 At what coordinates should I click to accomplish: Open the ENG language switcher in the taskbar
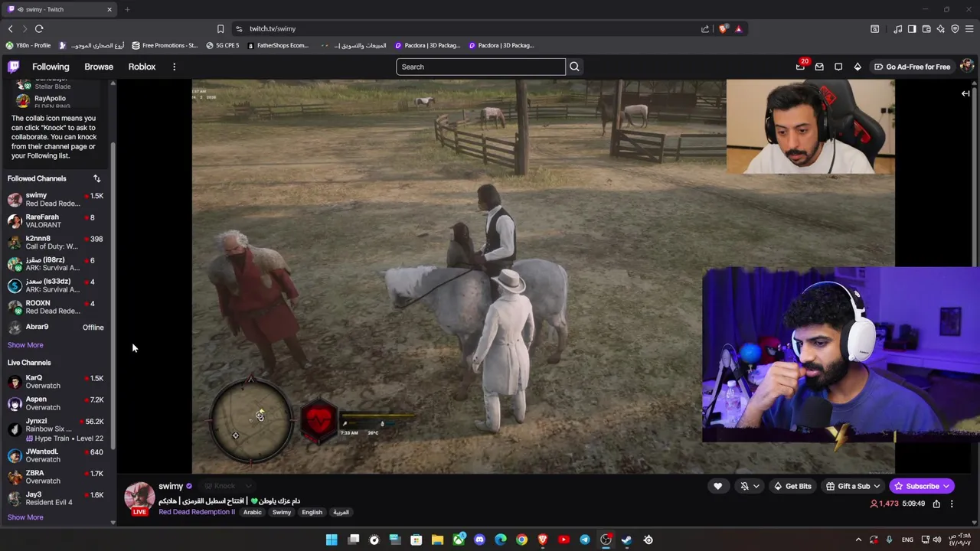pyautogui.click(x=906, y=540)
